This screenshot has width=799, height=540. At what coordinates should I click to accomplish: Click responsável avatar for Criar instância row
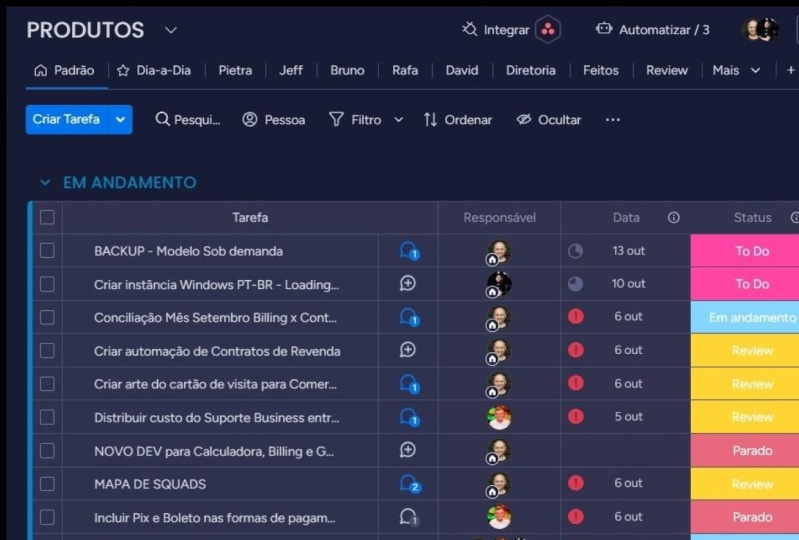coord(499,284)
